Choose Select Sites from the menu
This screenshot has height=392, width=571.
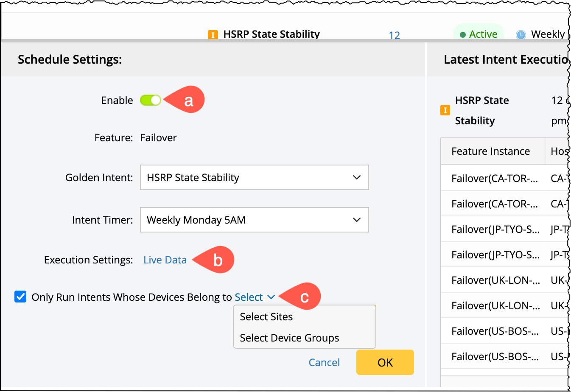pyautogui.click(x=266, y=317)
